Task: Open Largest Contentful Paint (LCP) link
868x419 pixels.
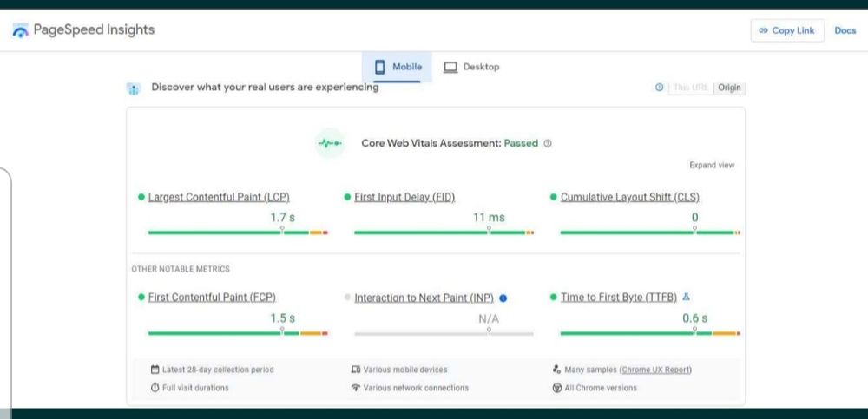Action: pyautogui.click(x=219, y=197)
